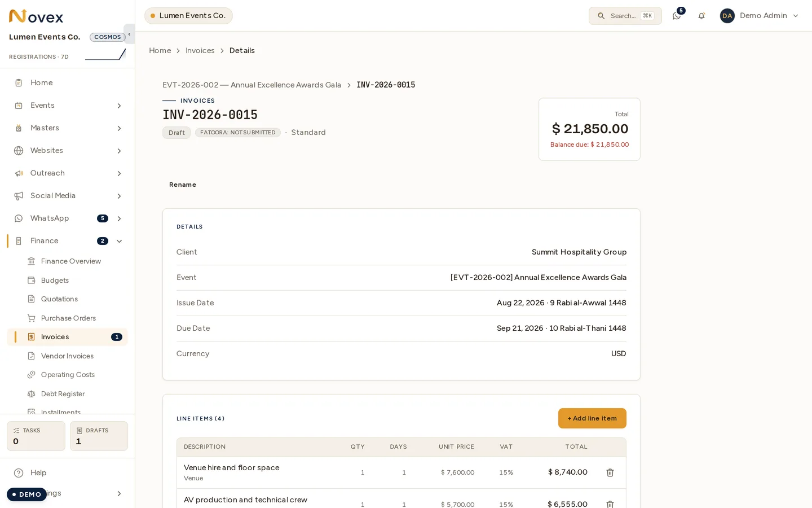Open the messages chat icon with badge 5
The image size is (812, 508).
click(677, 16)
